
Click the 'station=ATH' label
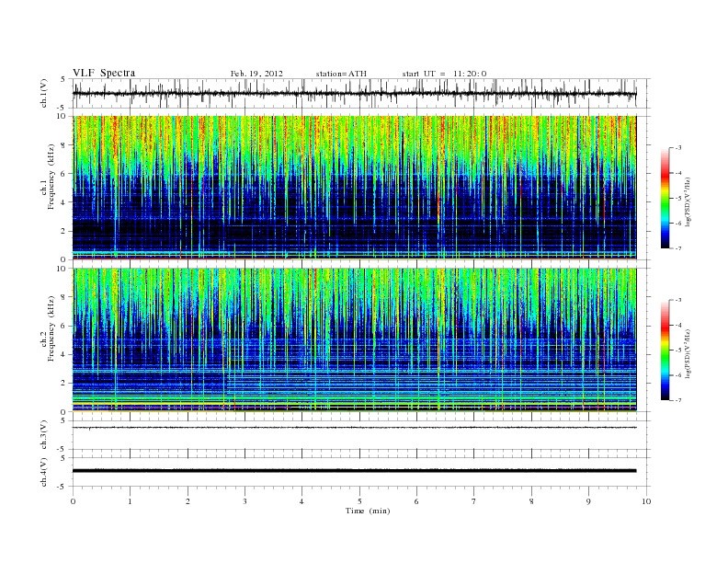click(x=341, y=74)
